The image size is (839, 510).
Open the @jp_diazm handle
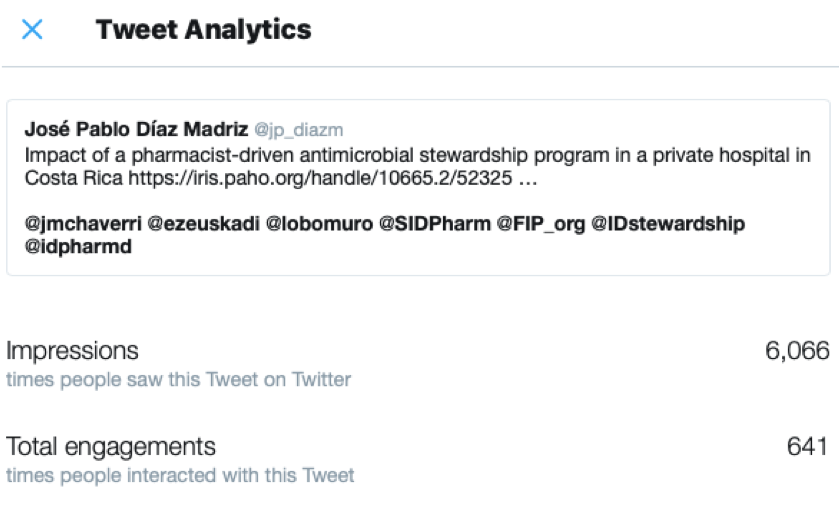pos(299,130)
